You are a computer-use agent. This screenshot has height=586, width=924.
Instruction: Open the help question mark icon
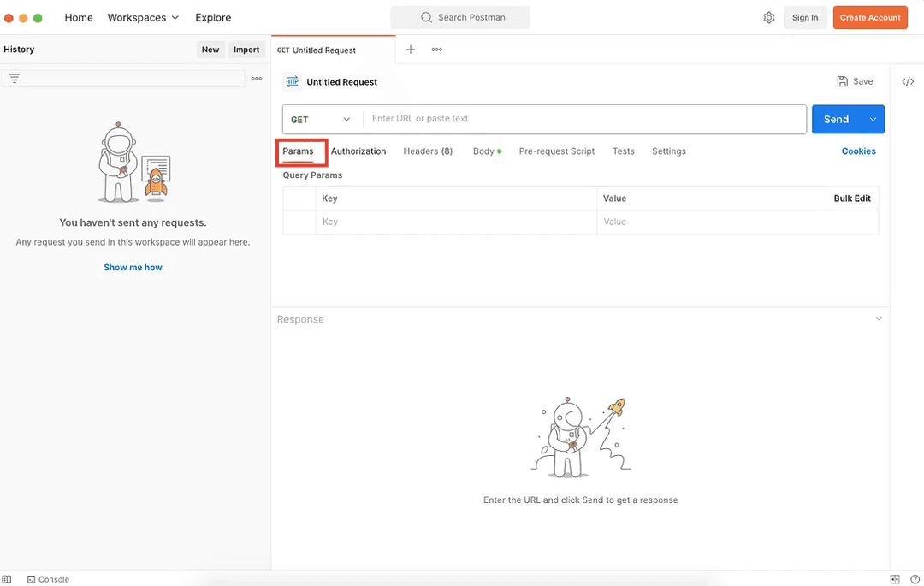pos(915,579)
